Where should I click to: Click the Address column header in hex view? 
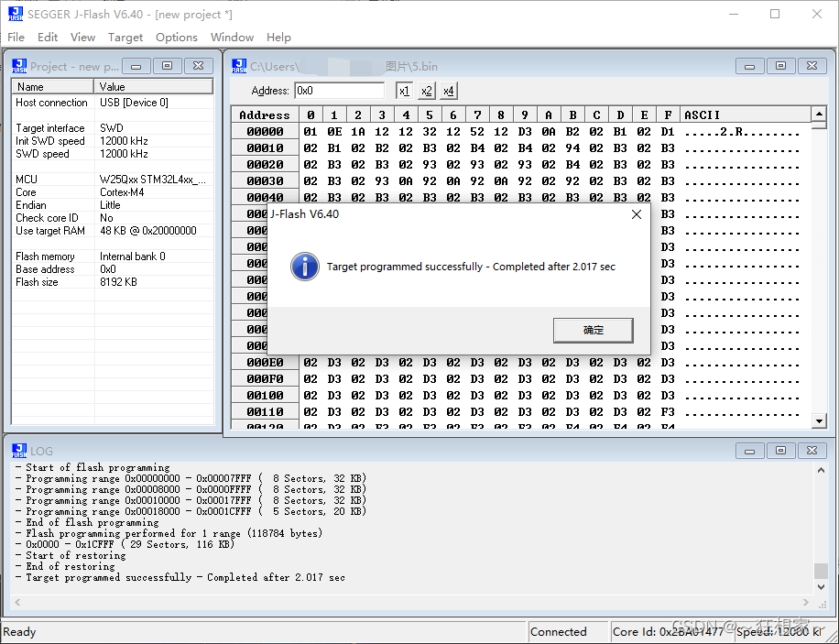pos(265,115)
